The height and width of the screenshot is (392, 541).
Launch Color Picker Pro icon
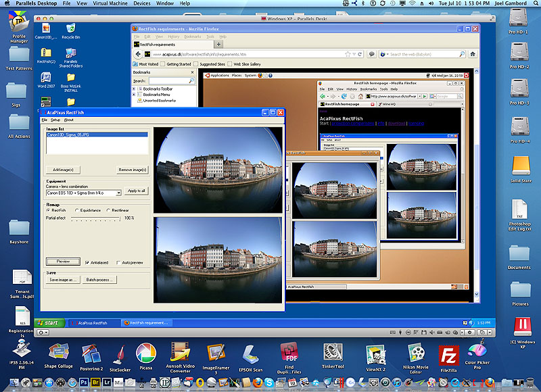[477, 350]
